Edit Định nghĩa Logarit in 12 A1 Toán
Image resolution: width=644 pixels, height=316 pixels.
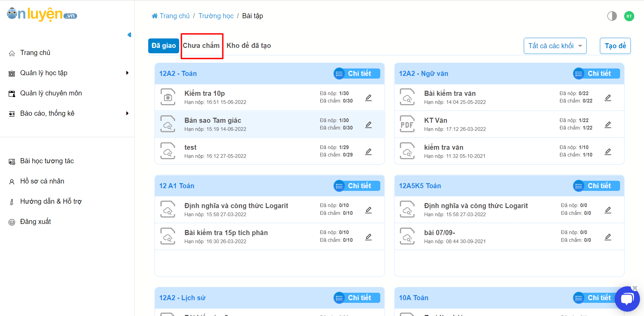[x=368, y=210]
